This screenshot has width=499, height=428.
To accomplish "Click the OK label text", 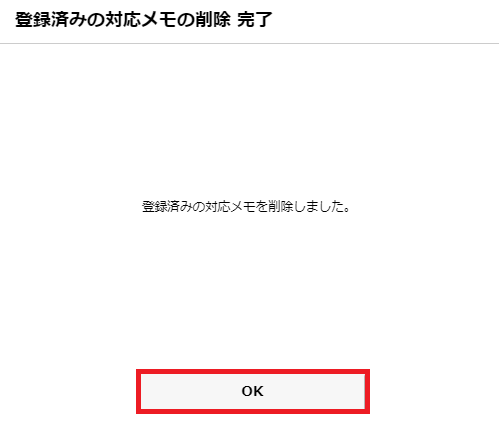I will tap(253, 391).
